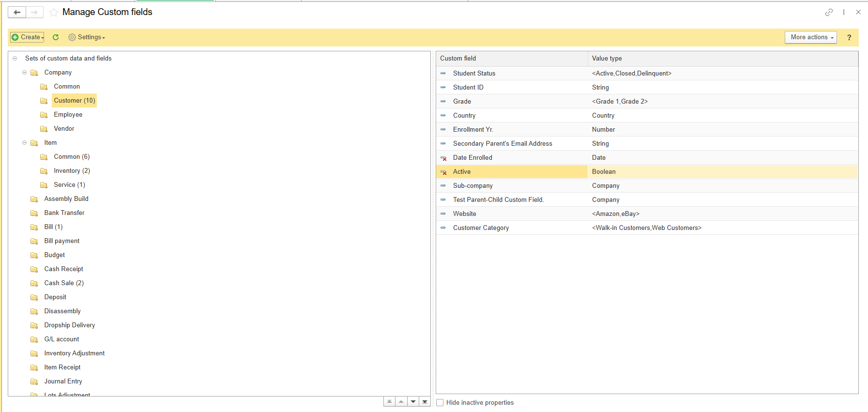Viewport: 868px width, 412px height.
Task: Select the Employee folder
Action: [x=68, y=115]
